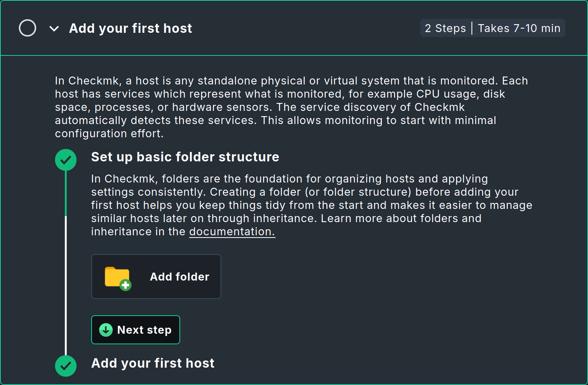Click the checkmark icon next to Add your first host step
This screenshot has width=588, height=385.
66,366
